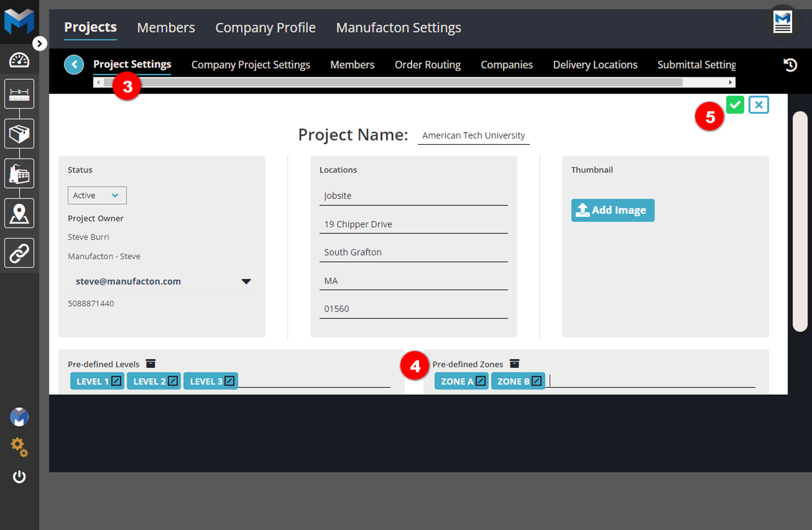Click the Add Image button

tap(612, 210)
